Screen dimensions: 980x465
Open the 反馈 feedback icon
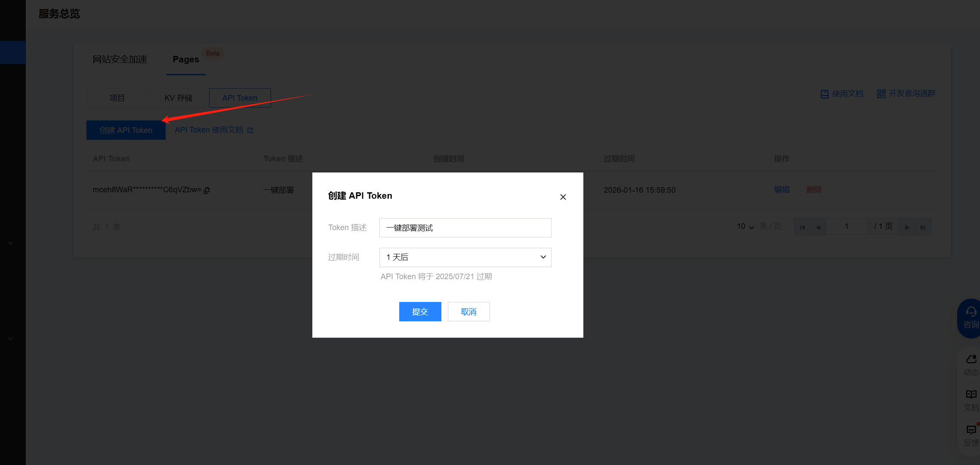point(971,435)
